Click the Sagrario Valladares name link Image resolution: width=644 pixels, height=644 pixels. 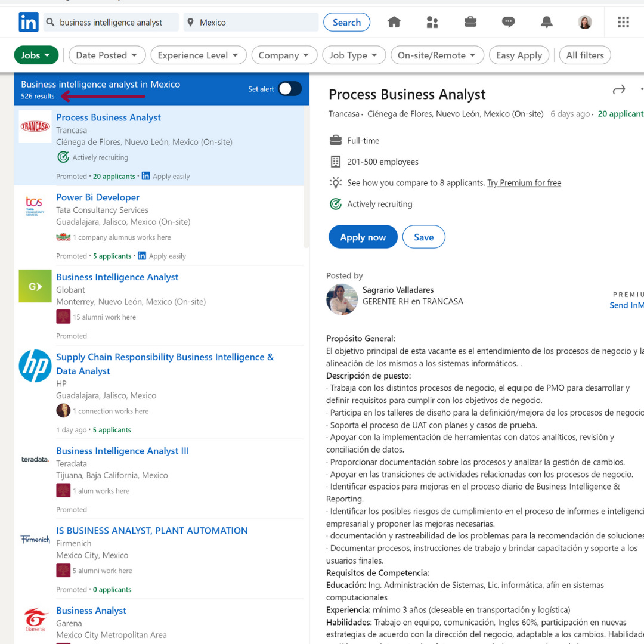point(398,290)
